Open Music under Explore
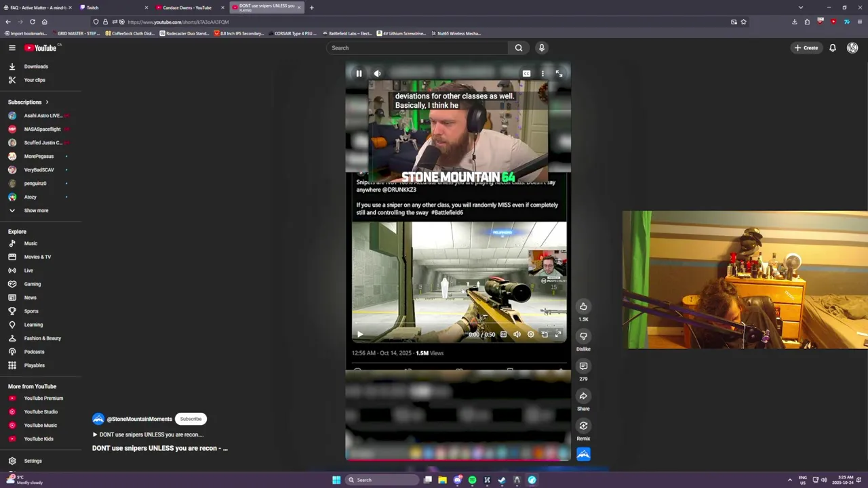The image size is (868, 488). tap(31, 243)
